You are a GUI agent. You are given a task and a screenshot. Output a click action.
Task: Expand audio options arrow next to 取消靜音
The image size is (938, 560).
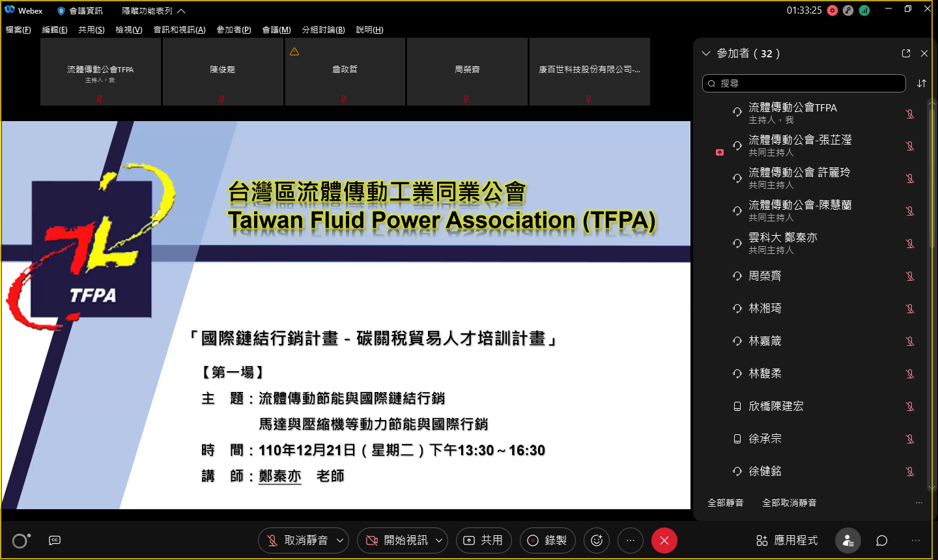tap(340, 540)
